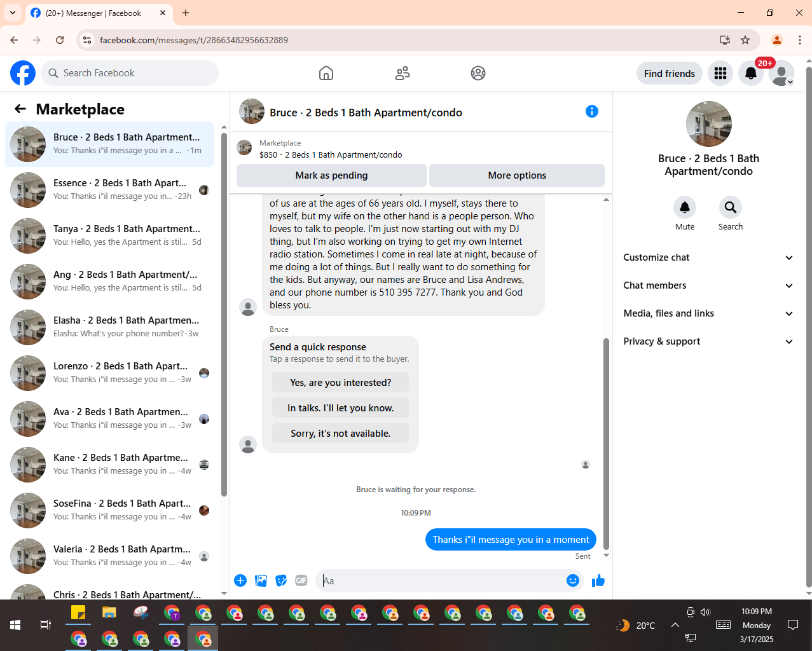Open the Ava conversation
The image size is (812, 651).
click(x=109, y=419)
